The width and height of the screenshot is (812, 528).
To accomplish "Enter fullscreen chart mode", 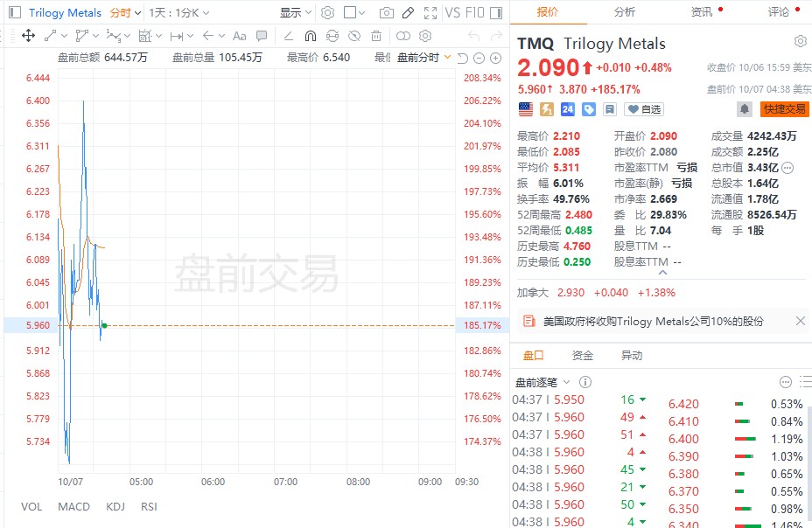I will pos(430,12).
